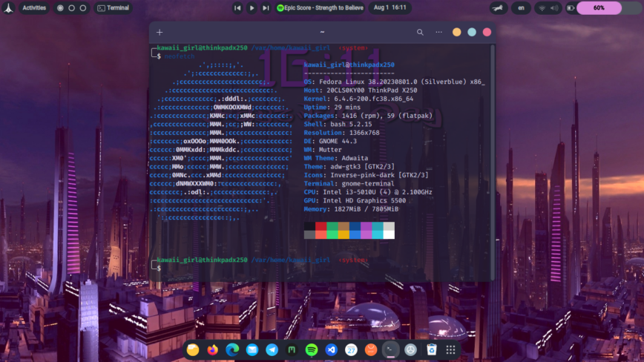Click the Activities button
Viewport: 644px width, 362px height.
[34, 8]
